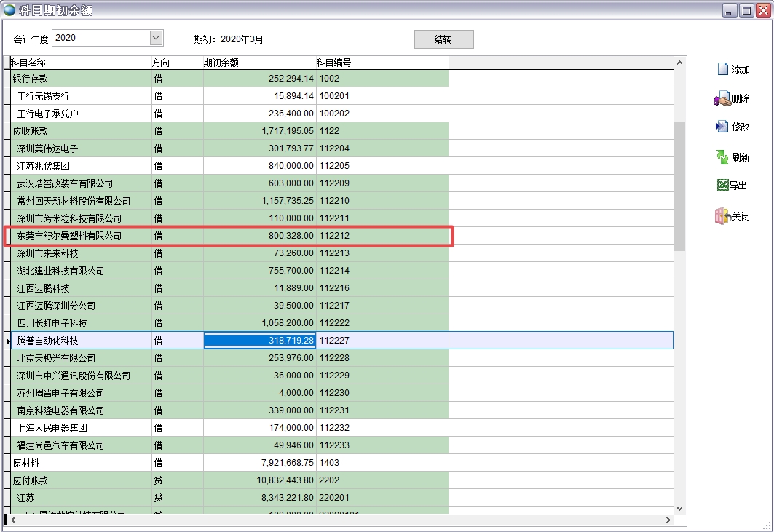
Task: Open the 会计年度 2020 dropdown
Action: point(156,38)
